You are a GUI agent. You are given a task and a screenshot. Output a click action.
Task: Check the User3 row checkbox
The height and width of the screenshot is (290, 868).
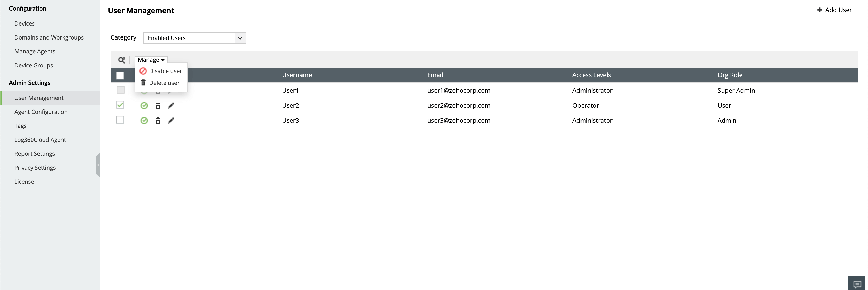(x=120, y=120)
